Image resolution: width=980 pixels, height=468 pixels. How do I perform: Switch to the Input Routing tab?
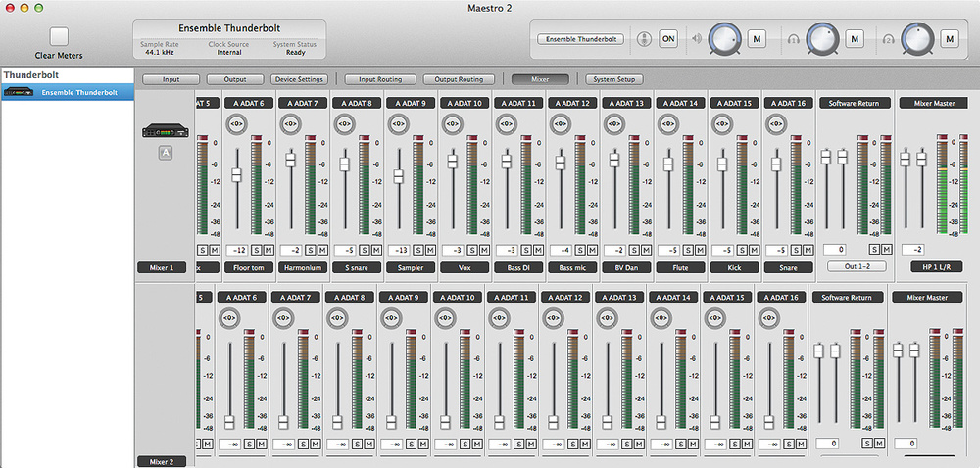(x=380, y=79)
